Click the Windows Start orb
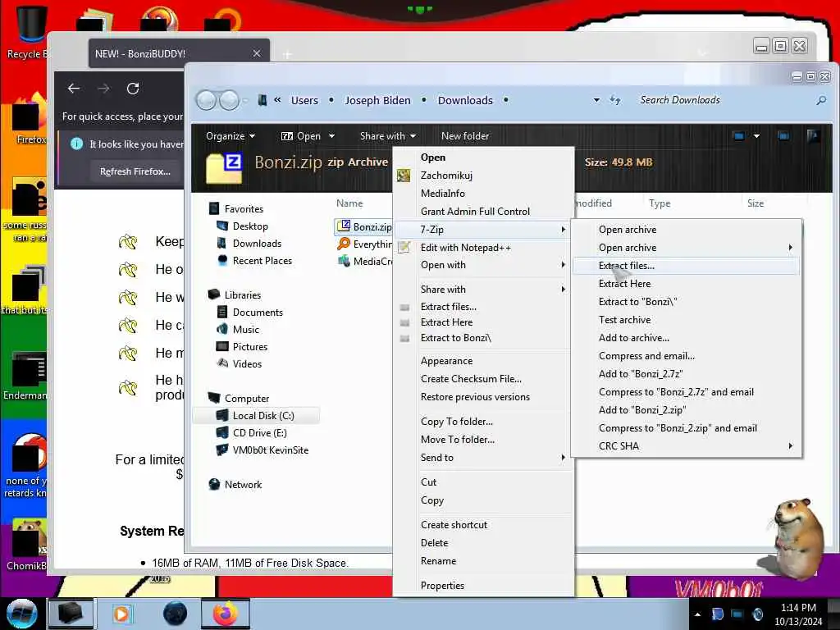 [21, 614]
